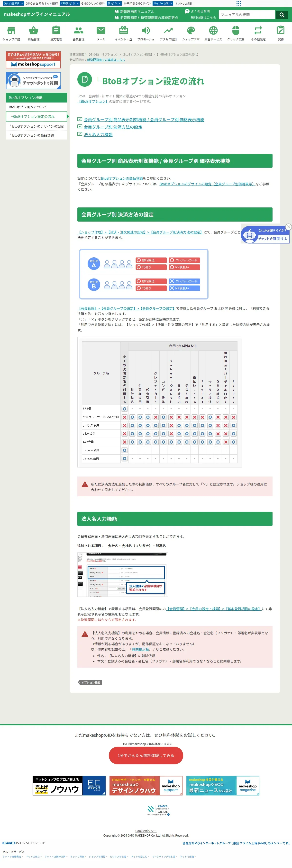The width and height of the screenshot is (292, 868).
Task: Toggle gold会員 all-payments X
Action: tap(124, 442)
